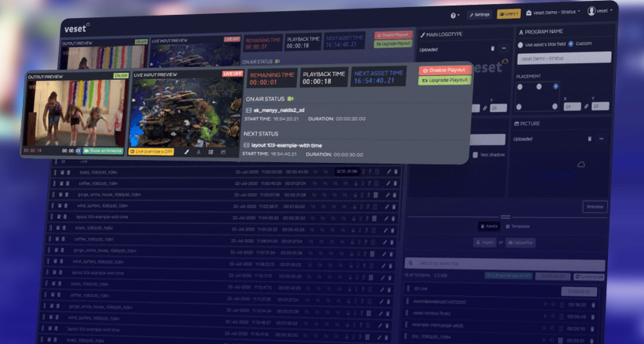Click Disable Playout in the enlarged callout panel
644x344 pixels.
tap(445, 71)
